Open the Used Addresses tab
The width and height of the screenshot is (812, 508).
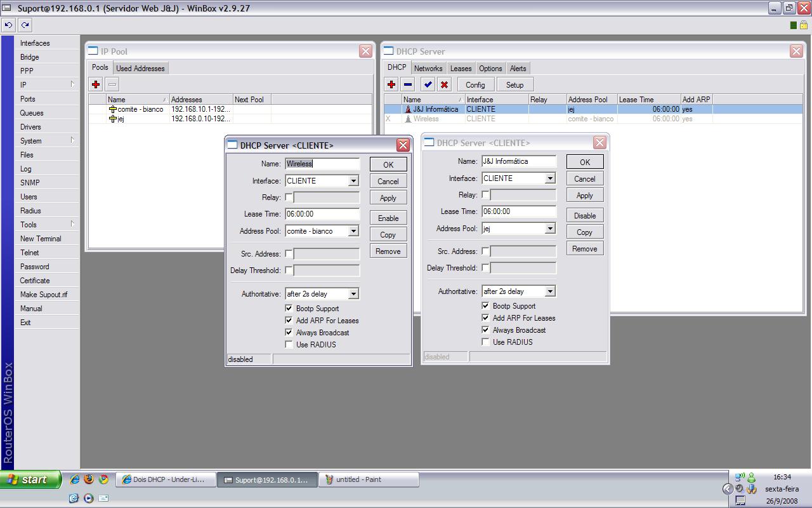click(x=140, y=69)
